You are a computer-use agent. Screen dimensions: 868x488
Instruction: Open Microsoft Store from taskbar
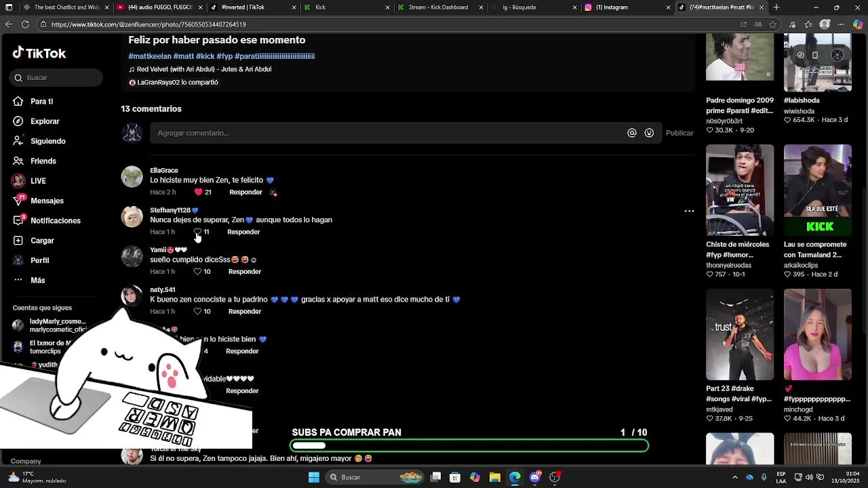coord(455,477)
